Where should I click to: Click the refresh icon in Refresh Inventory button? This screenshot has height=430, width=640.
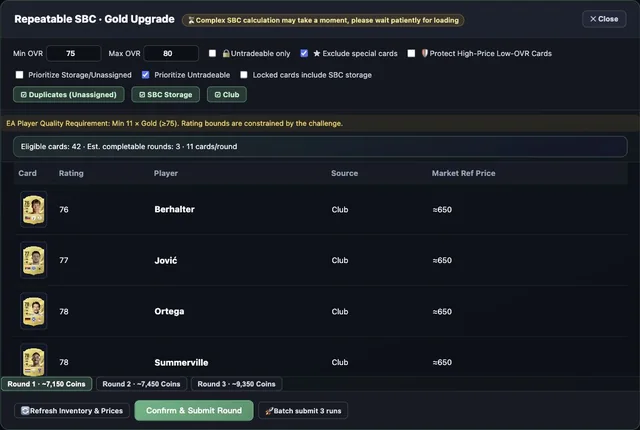point(25,410)
